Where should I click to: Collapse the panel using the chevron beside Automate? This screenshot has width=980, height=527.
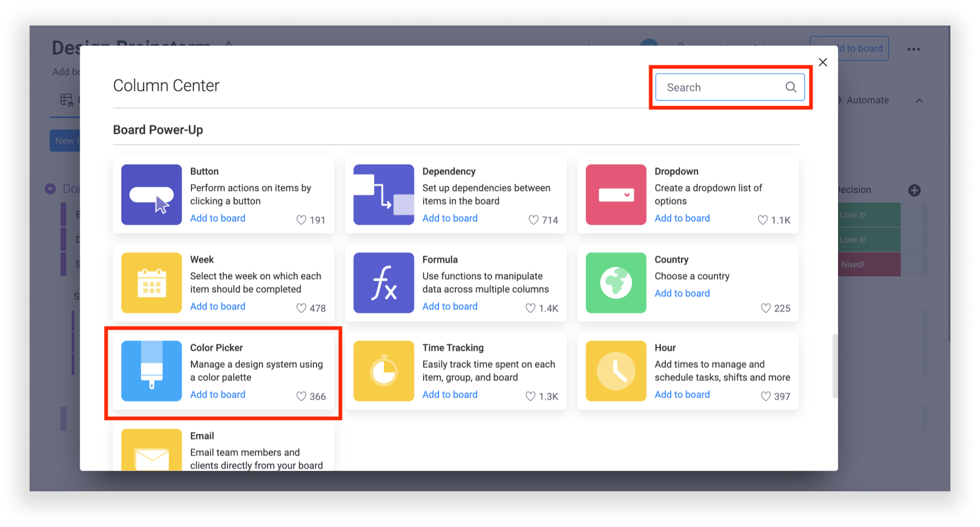(920, 101)
